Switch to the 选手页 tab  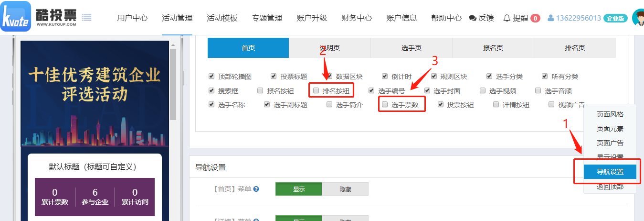point(412,48)
